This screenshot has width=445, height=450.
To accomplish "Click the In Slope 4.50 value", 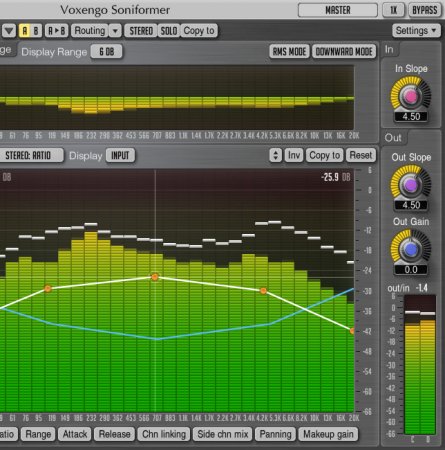I will click(x=411, y=117).
